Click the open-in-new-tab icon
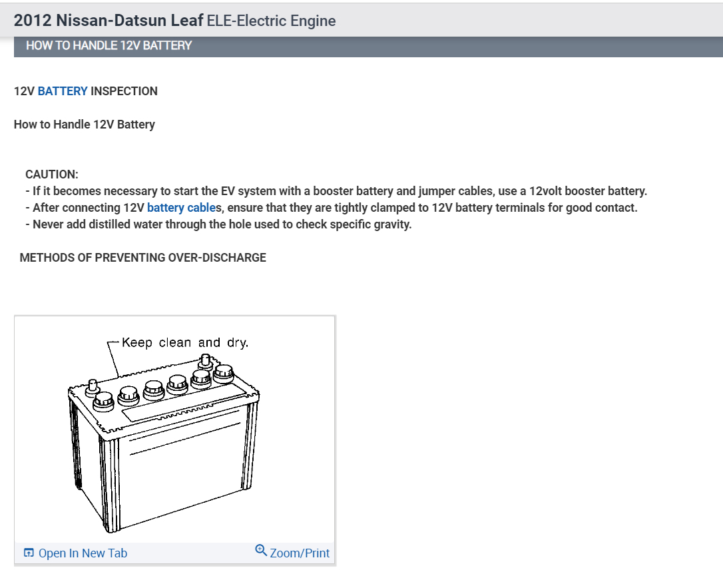 [29, 553]
